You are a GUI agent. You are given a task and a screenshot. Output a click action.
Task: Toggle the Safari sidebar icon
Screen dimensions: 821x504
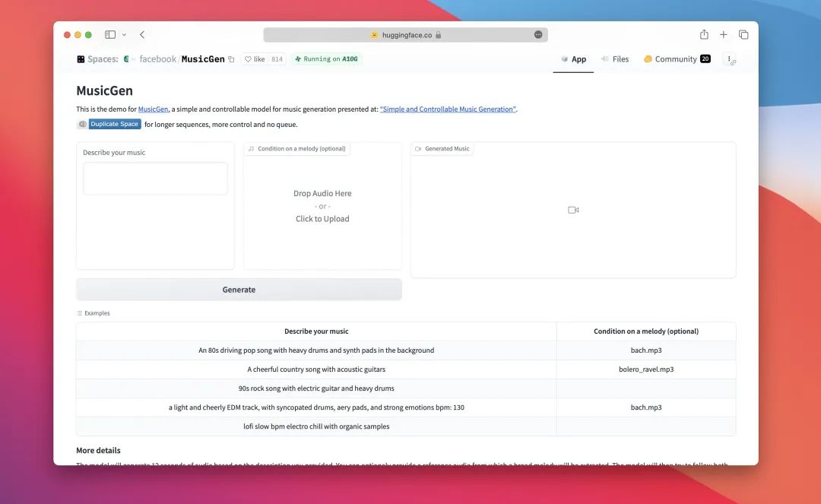[110, 34]
